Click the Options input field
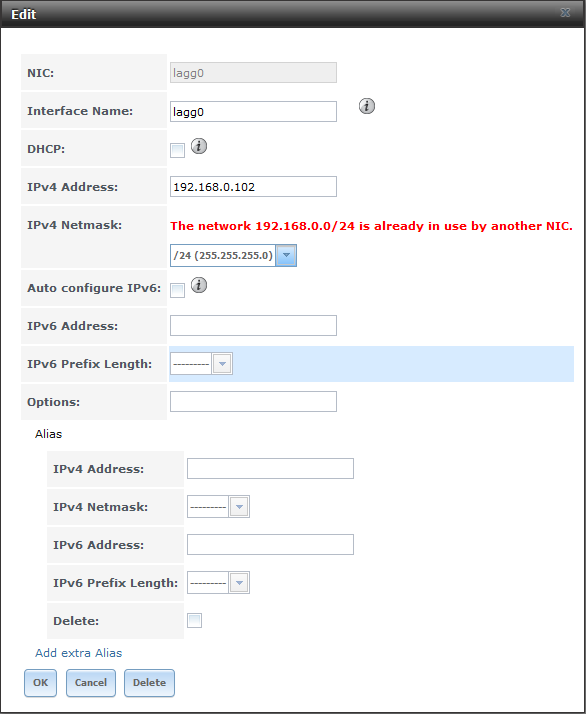The height and width of the screenshot is (714, 586). [253, 402]
